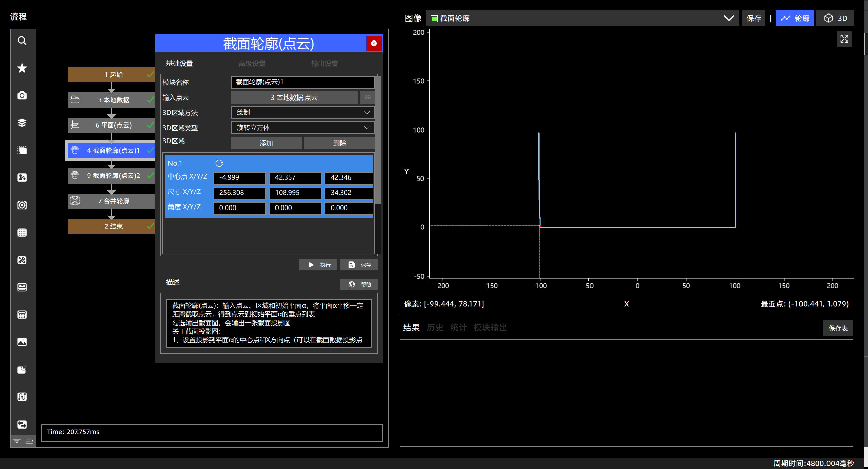Switch to 基础设置 tab

pyautogui.click(x=179, y=64)
